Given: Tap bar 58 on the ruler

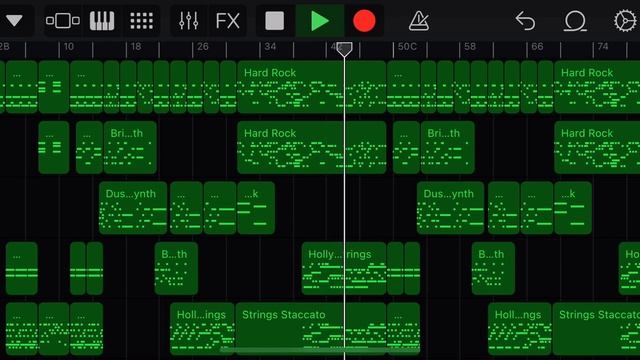Looking at the screenshot, I should pyautogui.click(x=470, y=47).
